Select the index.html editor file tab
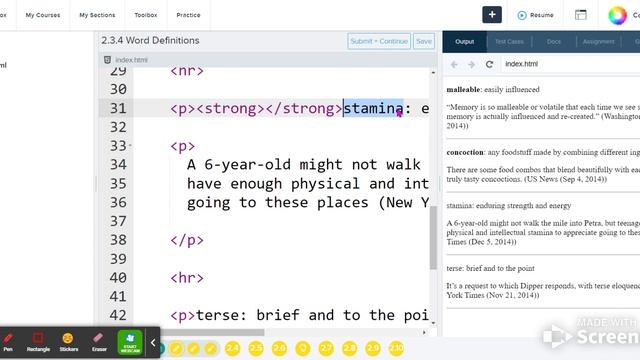Image resolution: width=640 pixels, height=360 pixels. tap(131, 60)
